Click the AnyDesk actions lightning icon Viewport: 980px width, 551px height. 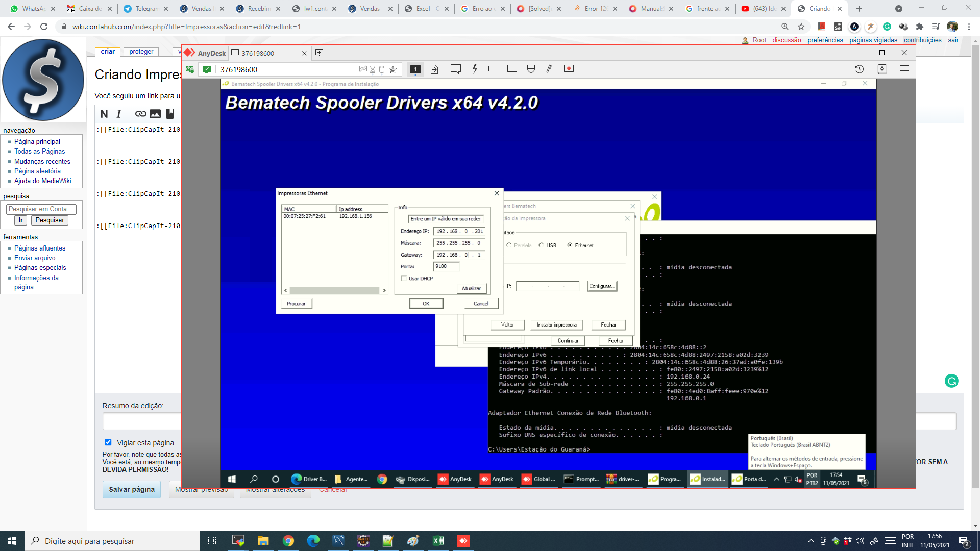(x=475, y=69)
